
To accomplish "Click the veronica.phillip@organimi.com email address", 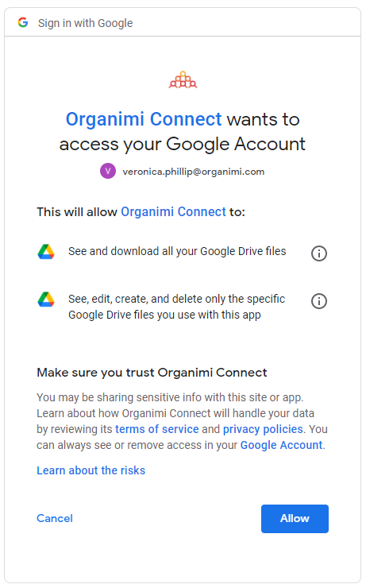I will coord(193,172).
